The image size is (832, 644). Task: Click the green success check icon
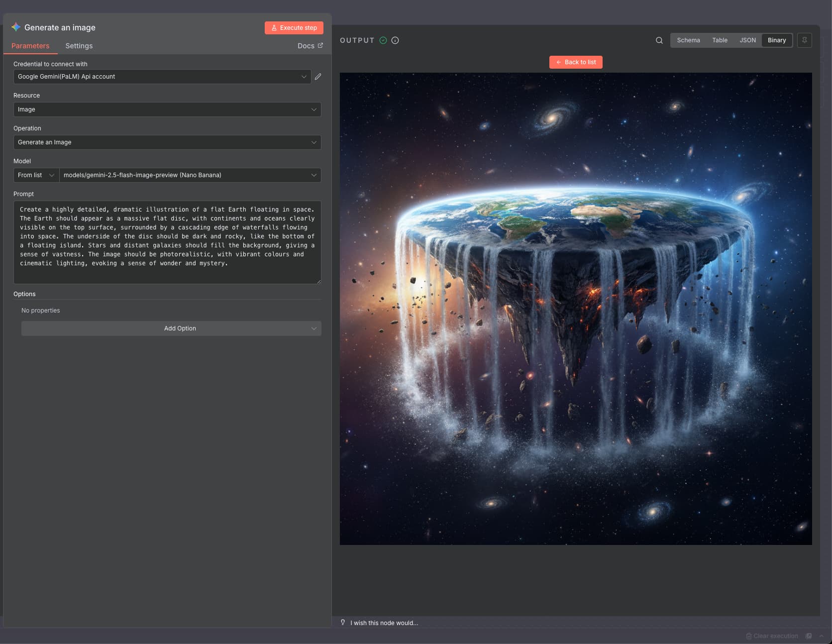383,40
